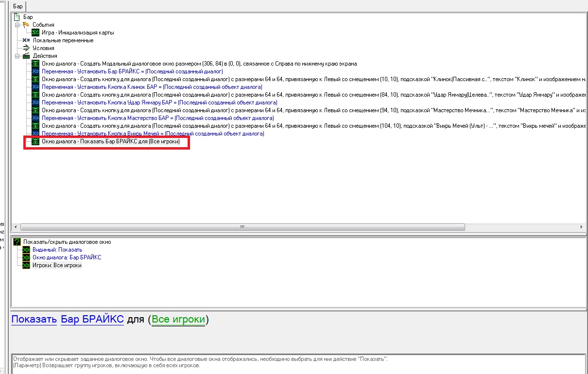This screenshot has width=588, height=374.
Task: Open the green Все игроки hyperlink
Action: 178,320
